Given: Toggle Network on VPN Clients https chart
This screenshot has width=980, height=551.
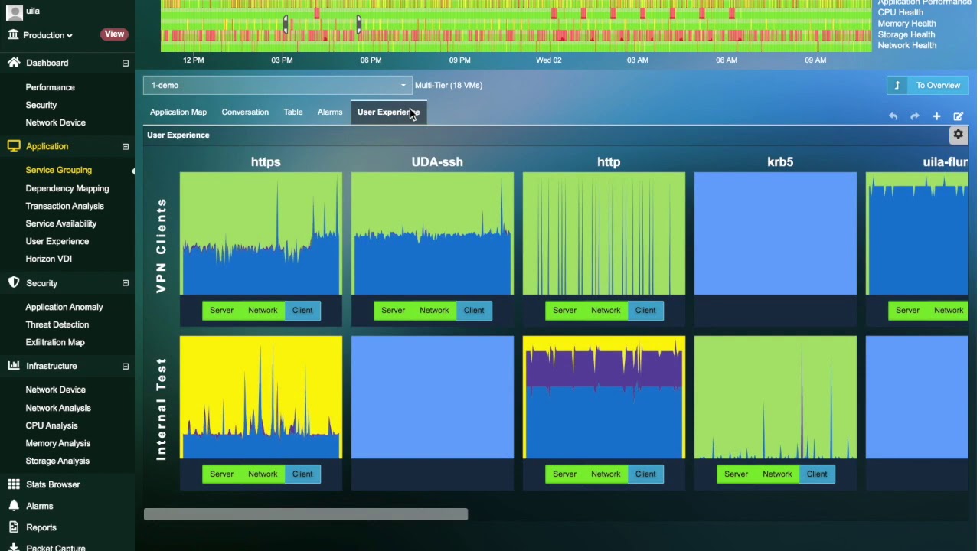Looking at the screenshot, I should click(263, 310).
